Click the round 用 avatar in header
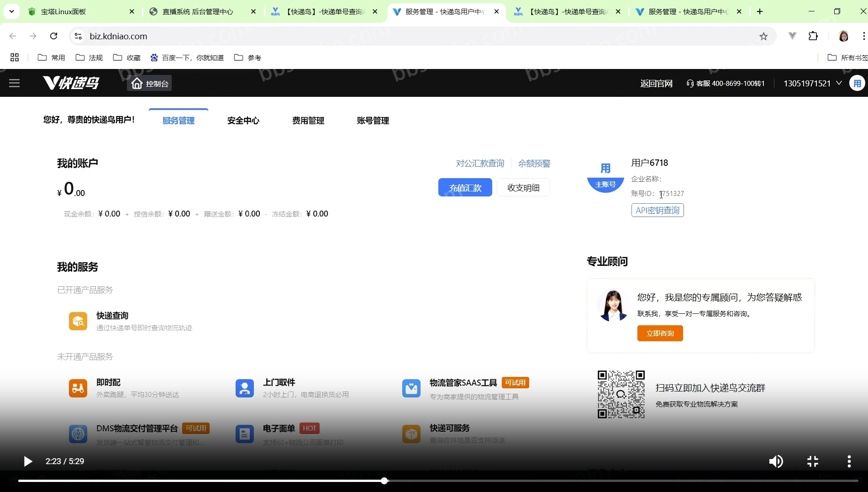Viewport: 868px width, 492px height. 857,83
